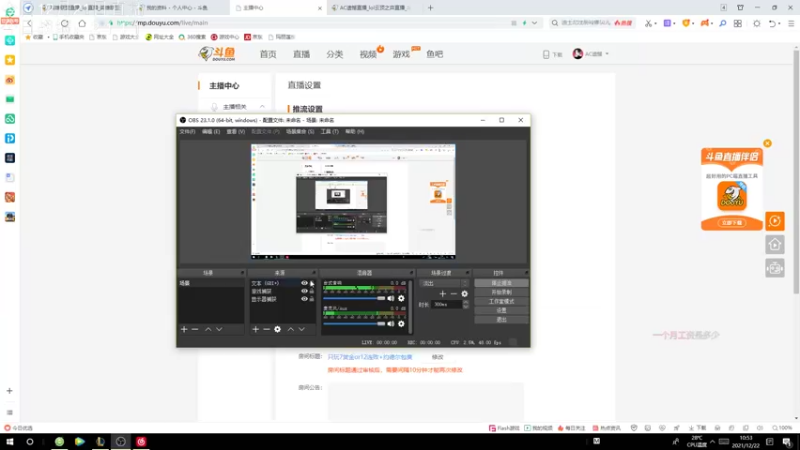Click the top streaming button in OBS controls
This screenshot has width=800, height=450.
pyautogui.click(x=502, y=283)
